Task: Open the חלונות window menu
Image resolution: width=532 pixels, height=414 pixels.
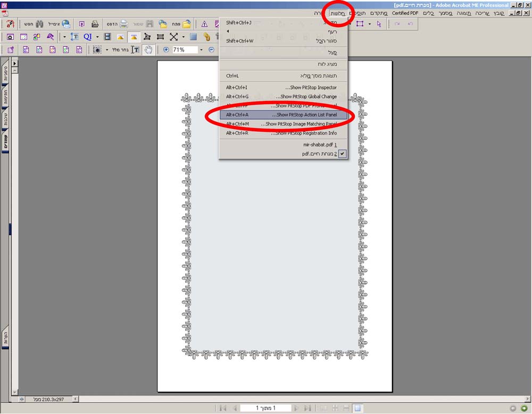Action: pos(338,13)
